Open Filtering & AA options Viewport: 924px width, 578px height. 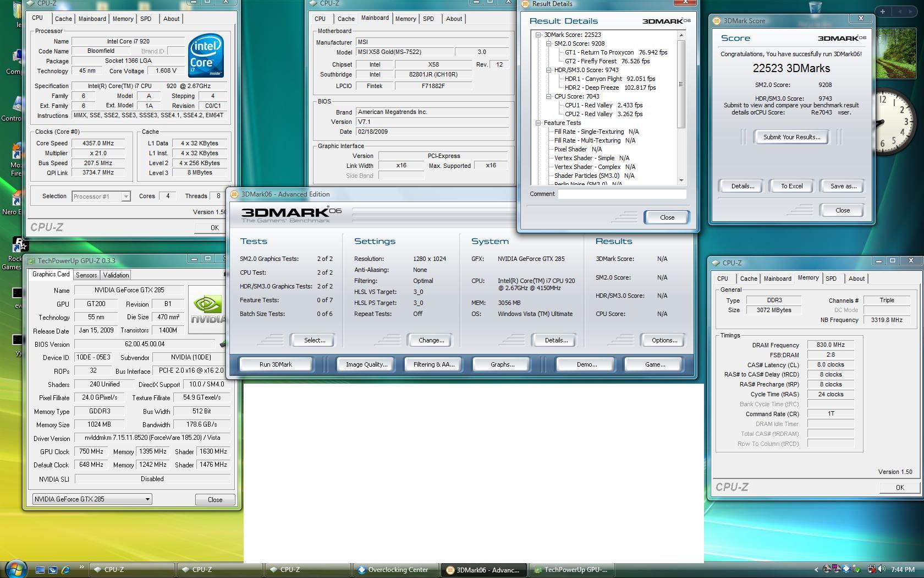433,364
